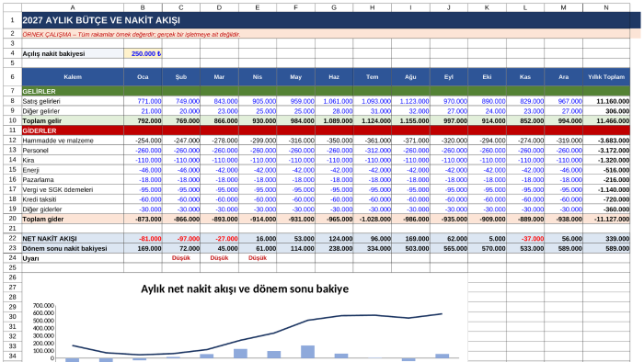This screenshot has width=644, height=362.
Task: Click the opening cash balance value 250.000 ₺
Action: point(143,53)
